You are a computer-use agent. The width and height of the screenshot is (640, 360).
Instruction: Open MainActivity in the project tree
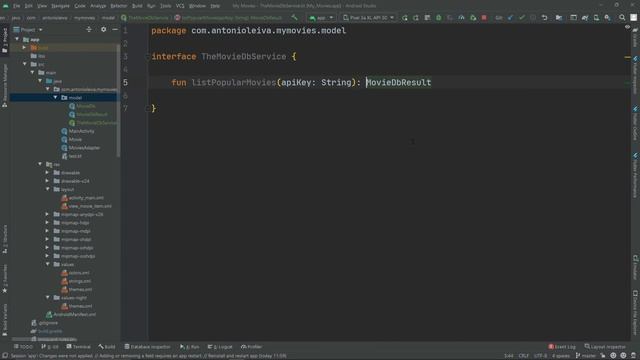[x=78, y=131]
